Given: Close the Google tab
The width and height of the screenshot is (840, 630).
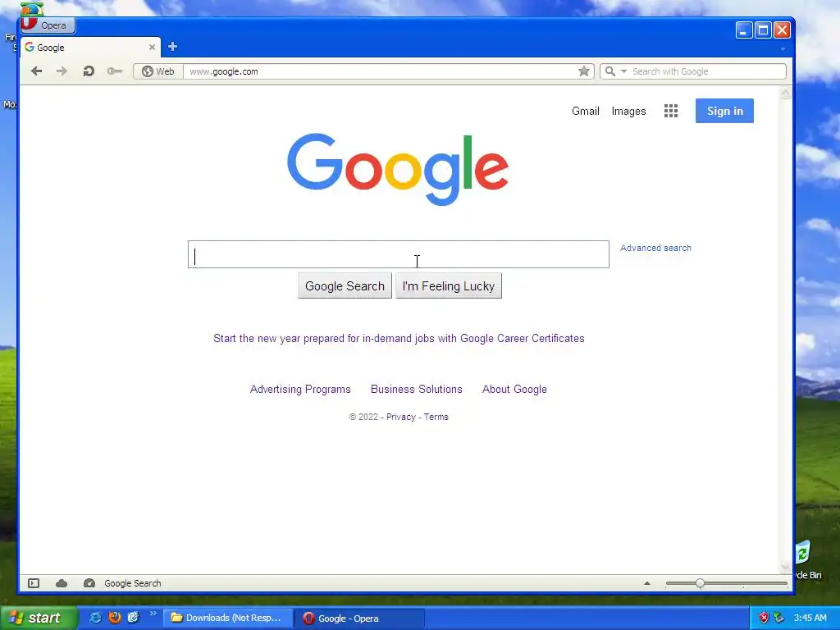Looking at the screenshot, I should 152,47.
